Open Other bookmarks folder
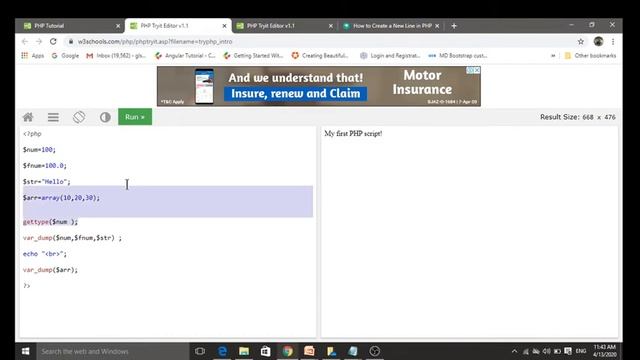Viewport: 640px width, 360px height. tap(590, 56)
